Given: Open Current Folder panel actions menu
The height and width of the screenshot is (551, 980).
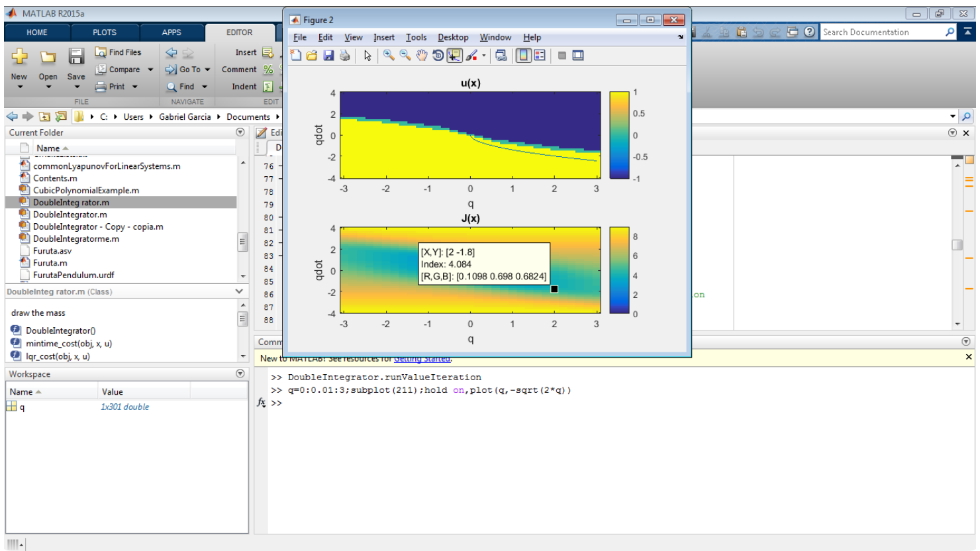Looking at the screenshot, I should (x=240, y=132).
